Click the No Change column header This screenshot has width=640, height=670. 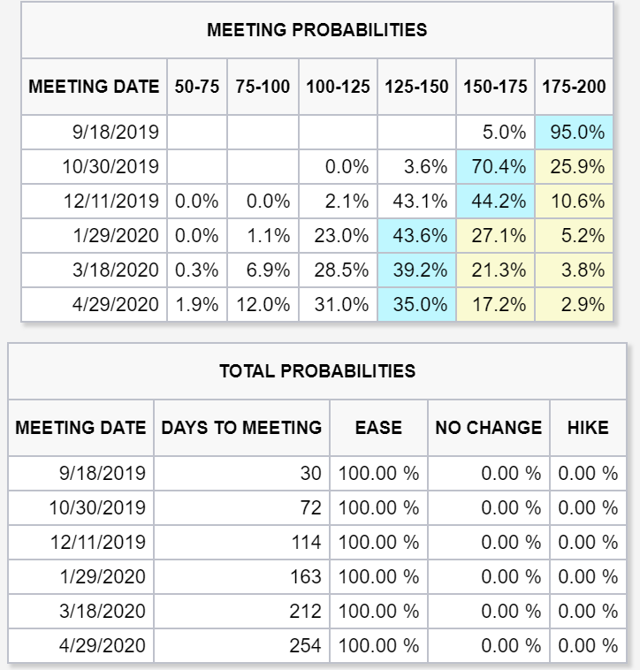(x=488, y=428)
